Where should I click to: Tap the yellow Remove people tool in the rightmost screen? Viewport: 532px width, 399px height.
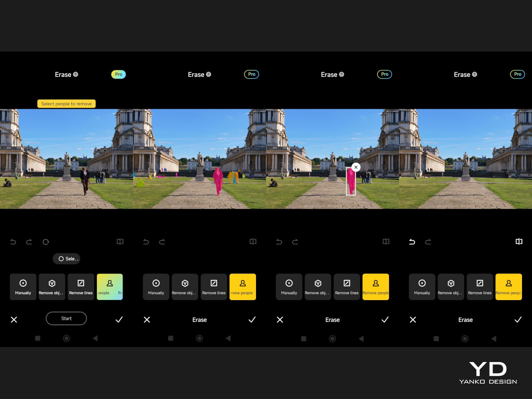click(508, 287)
